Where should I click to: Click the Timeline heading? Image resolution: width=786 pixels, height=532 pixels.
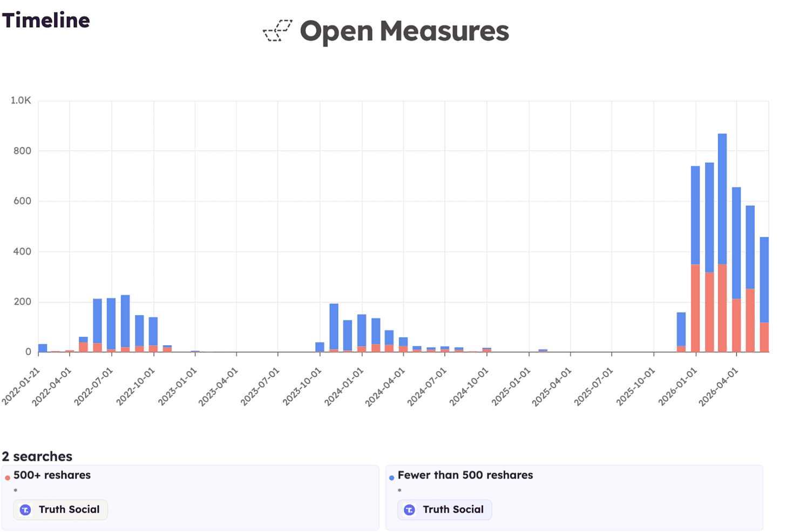click(46, 21)
